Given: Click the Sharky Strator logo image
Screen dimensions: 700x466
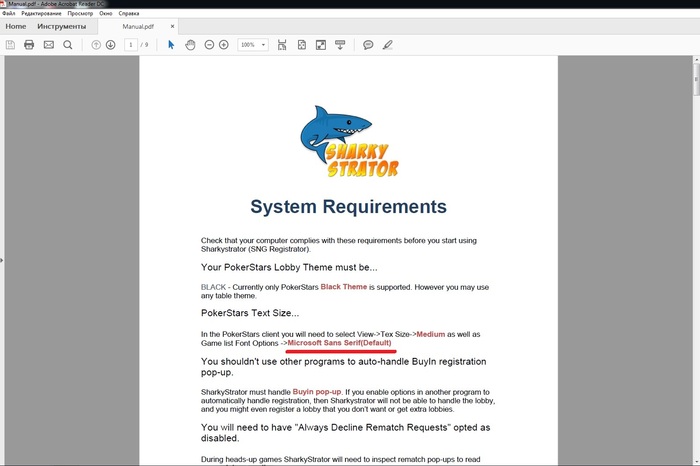Looking at the screenshot, I should pos(350,141).
